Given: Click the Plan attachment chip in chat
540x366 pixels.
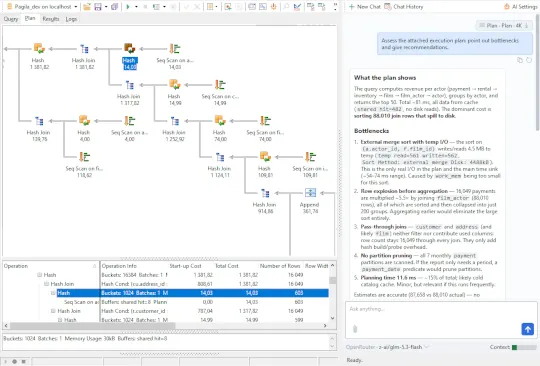Looking at the screenshot, I should pos(504,25).
